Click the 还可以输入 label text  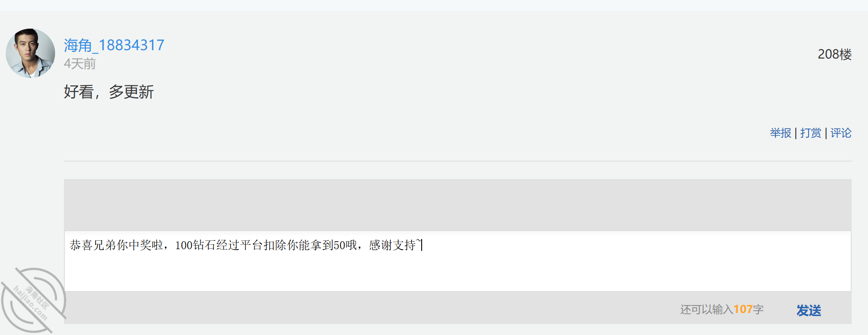click(707, 309)
